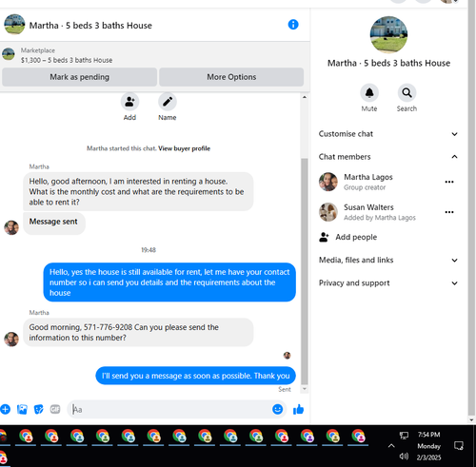Click the 'Sent' status label
The height and width of the screenshot is (467, 476).
click(x=285, y=389)
